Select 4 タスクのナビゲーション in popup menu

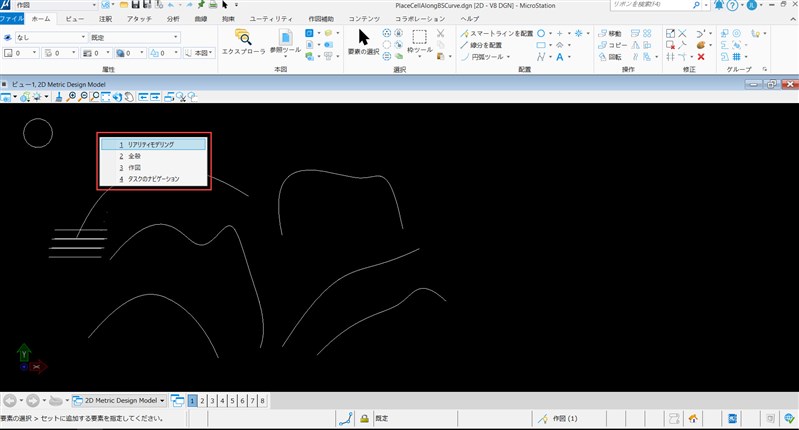153,179
